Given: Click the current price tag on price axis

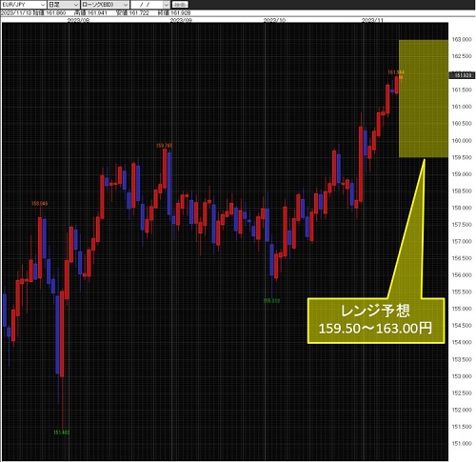Looking at the screenshot, I should 462,75.
